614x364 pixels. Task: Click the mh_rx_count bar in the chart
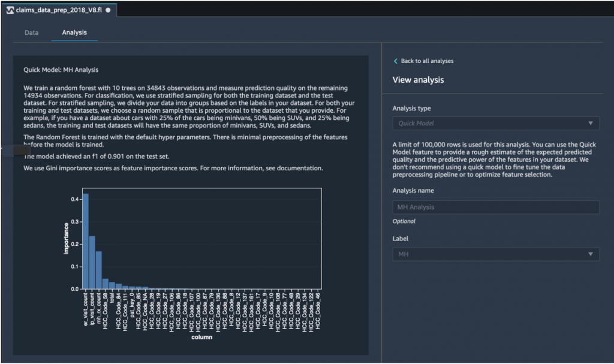tap(99, 270)
